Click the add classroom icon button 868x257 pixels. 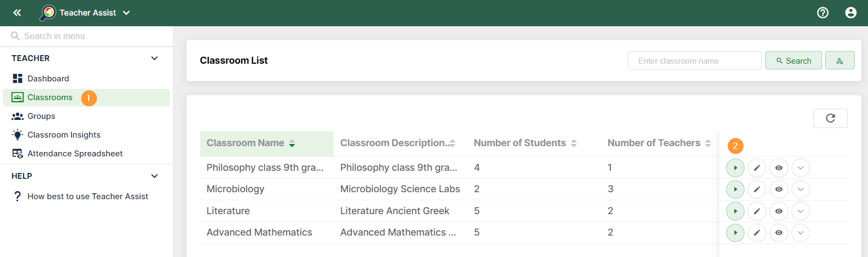click(839, 61)
